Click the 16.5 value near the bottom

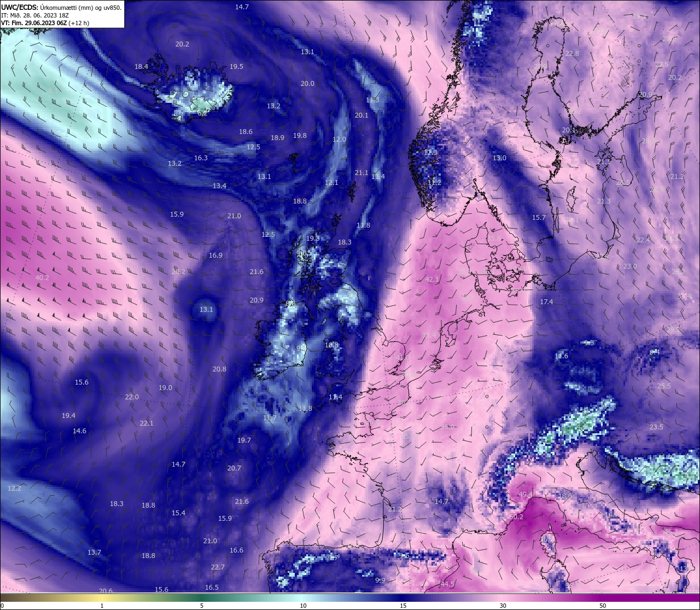(x=212, y=588)
